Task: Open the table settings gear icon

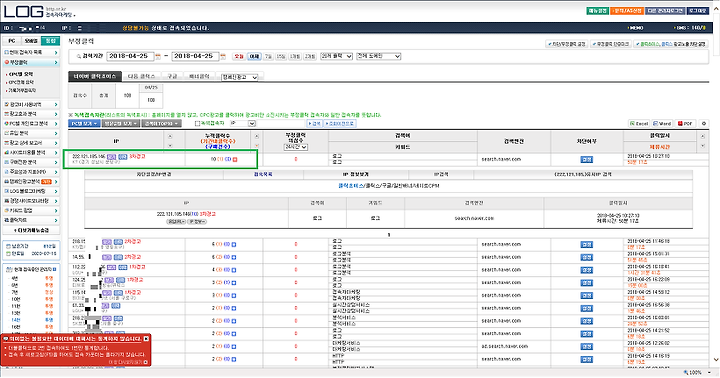Action: pyautogui.click(x=704, y=124)
